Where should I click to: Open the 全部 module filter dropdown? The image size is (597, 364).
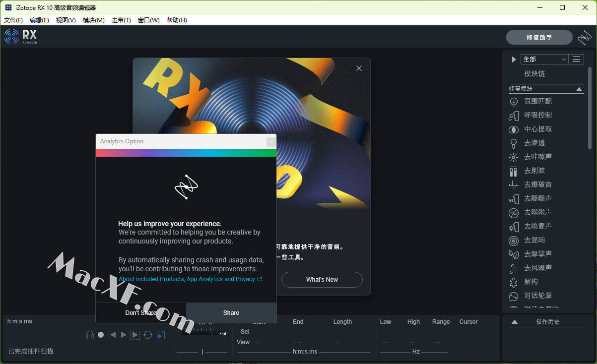pyautogui.click(x=544, y=59)
